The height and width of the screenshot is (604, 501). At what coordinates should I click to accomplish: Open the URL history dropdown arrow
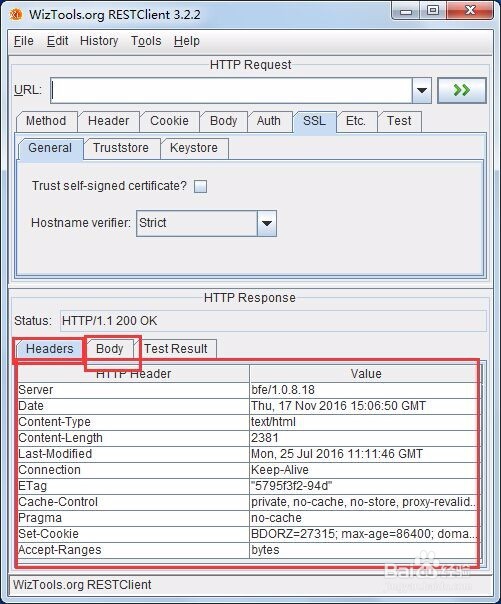[x=422, y=91]
